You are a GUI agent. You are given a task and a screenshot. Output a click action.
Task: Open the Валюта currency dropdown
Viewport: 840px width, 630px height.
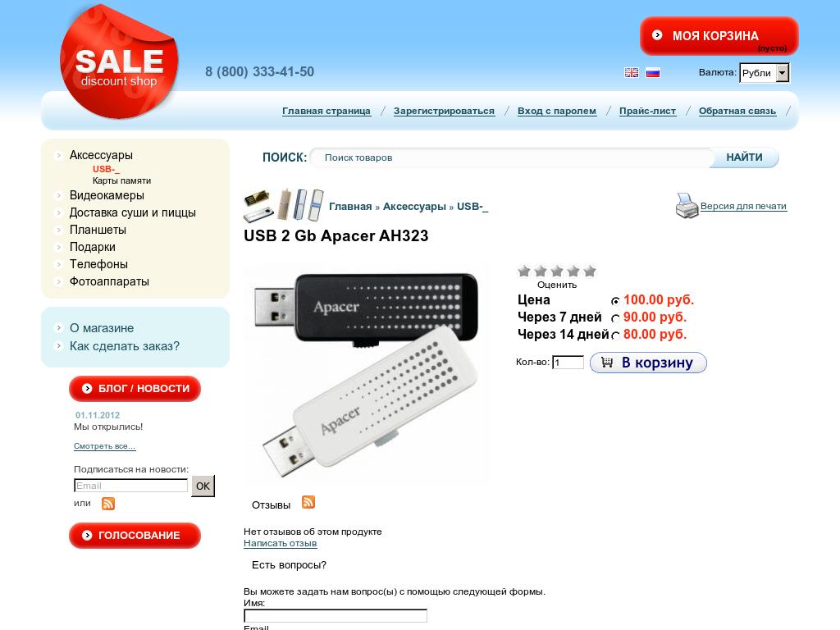point(765,73)
